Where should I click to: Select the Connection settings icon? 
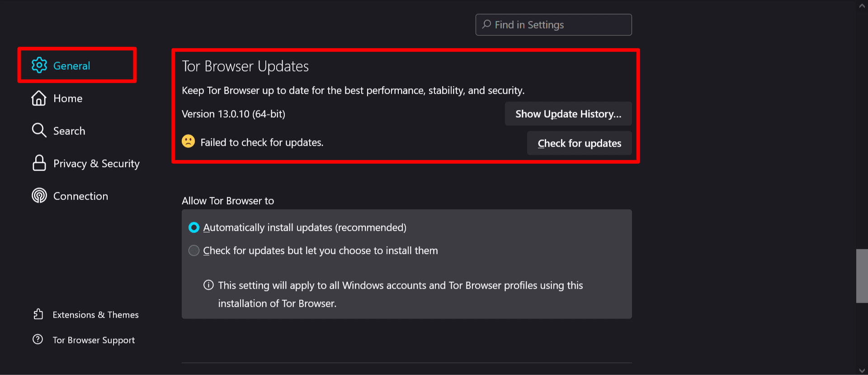click(39, 195)
